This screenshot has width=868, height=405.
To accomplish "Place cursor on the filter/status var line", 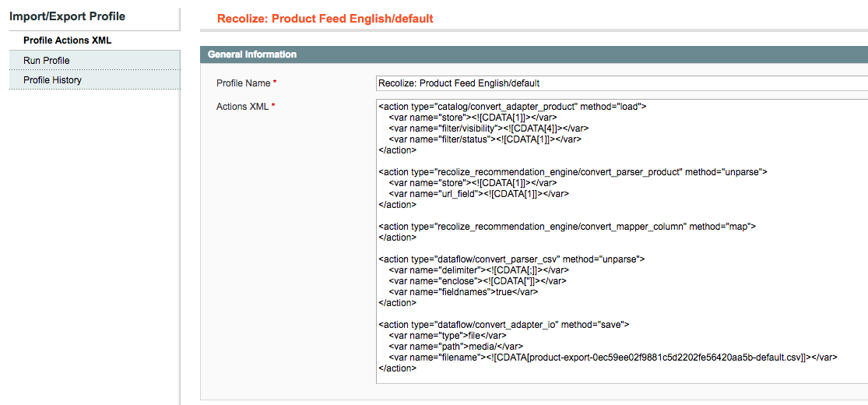I will point(485,139).
